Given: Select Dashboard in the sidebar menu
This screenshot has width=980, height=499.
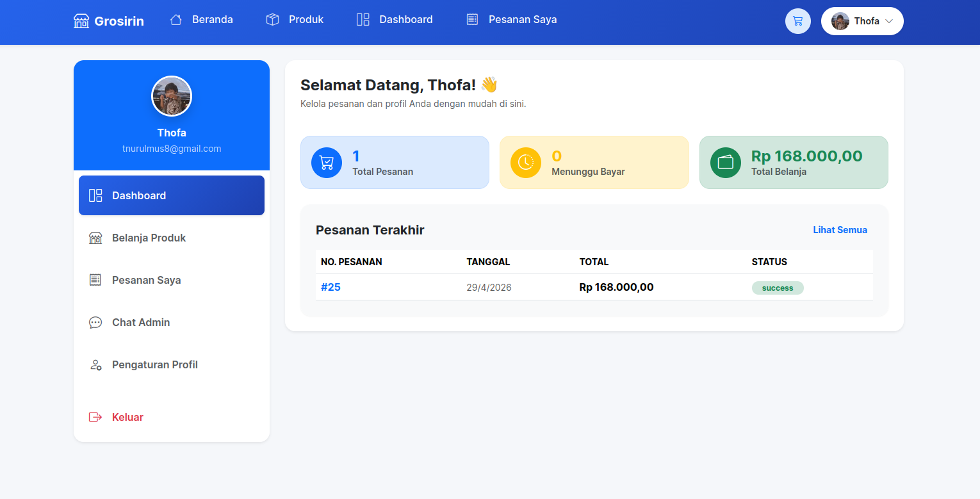Looking at the screenshot, I should coord(172,195).
